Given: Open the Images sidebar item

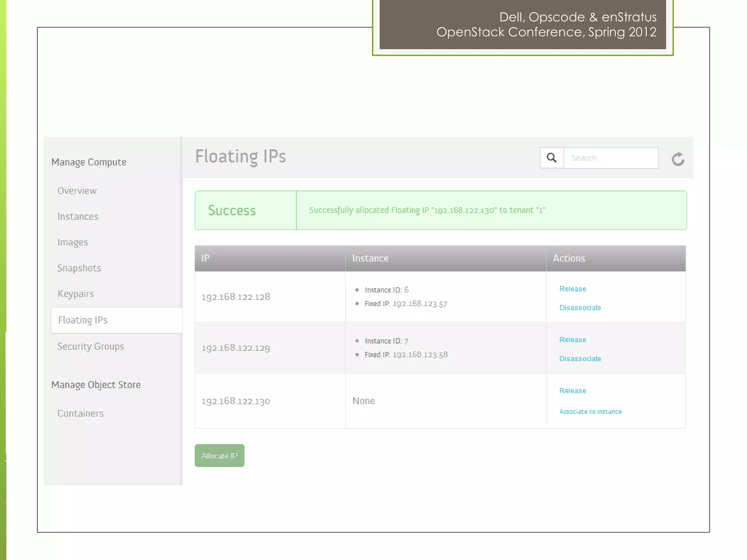Looking at the screenshot, I should tap(73, 242).
